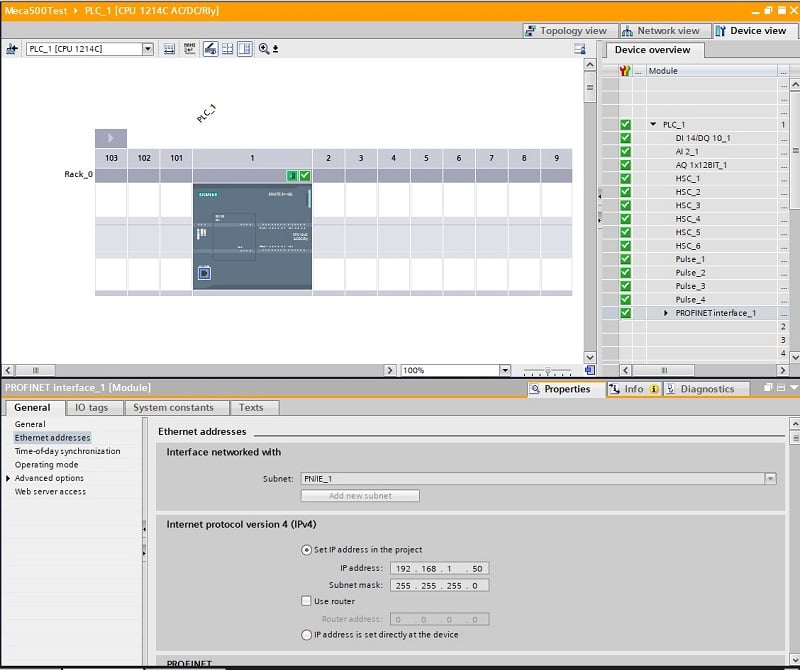
Task: Switch to Network view tab
Action: click(x=665, y=31)
